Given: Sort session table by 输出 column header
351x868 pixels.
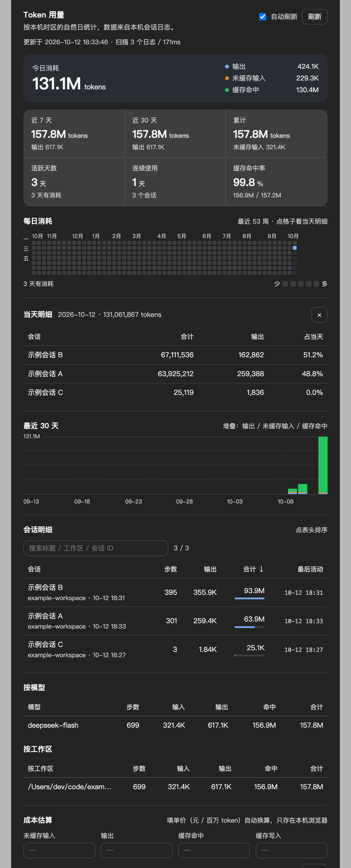Looking at the screenshot, I should coord(210,569).
